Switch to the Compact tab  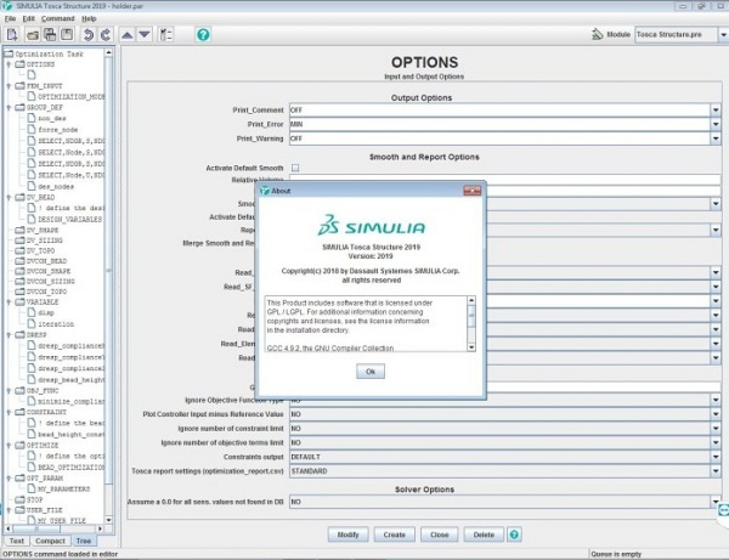[50, 541]
